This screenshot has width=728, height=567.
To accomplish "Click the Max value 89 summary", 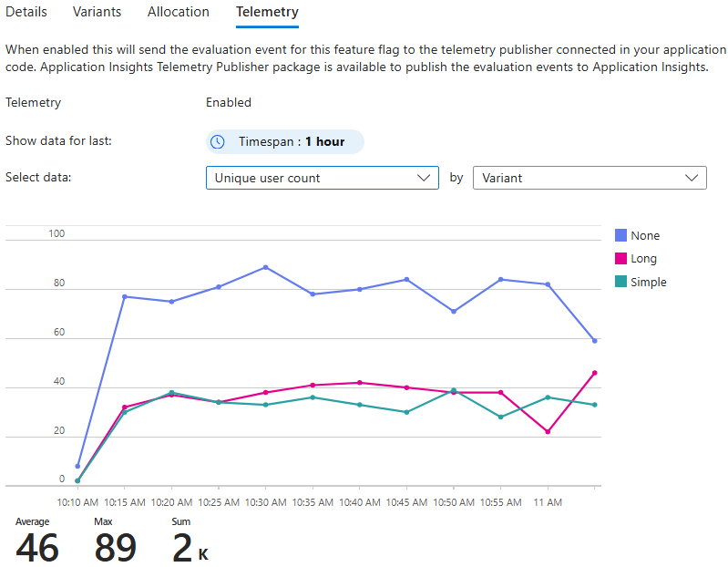I will [115, 547].
